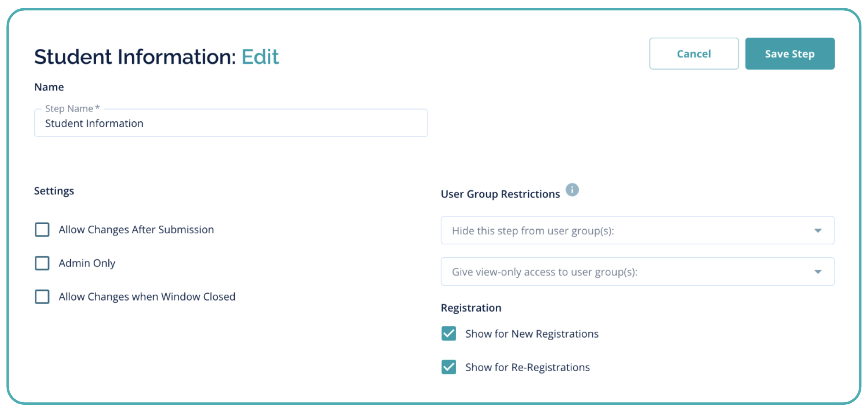Click the chevron on the hide-step field
Screen dimensions: 868x413
pyautogui.click(x=818, y=230)
